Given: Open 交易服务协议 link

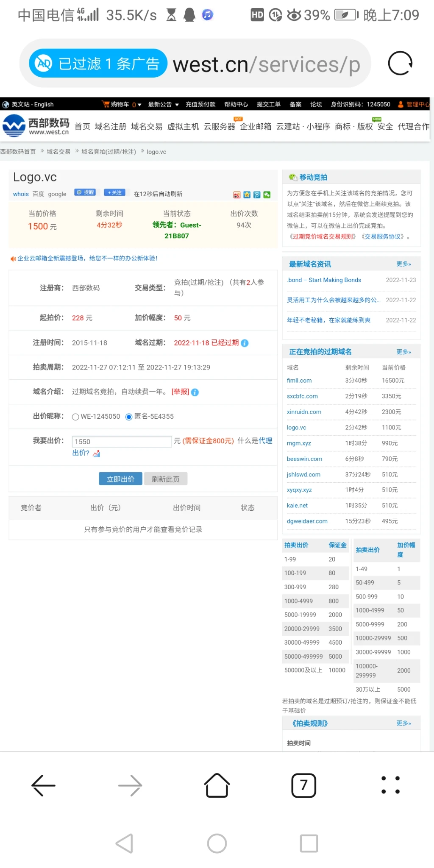Looking at the screenshot, I should 383,236.
